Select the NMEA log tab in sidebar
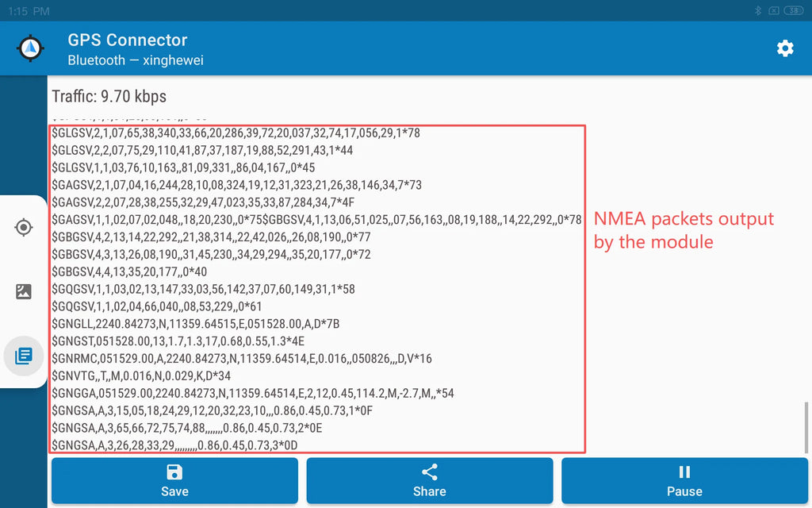The image size is (812, 508). coord(24,356)
